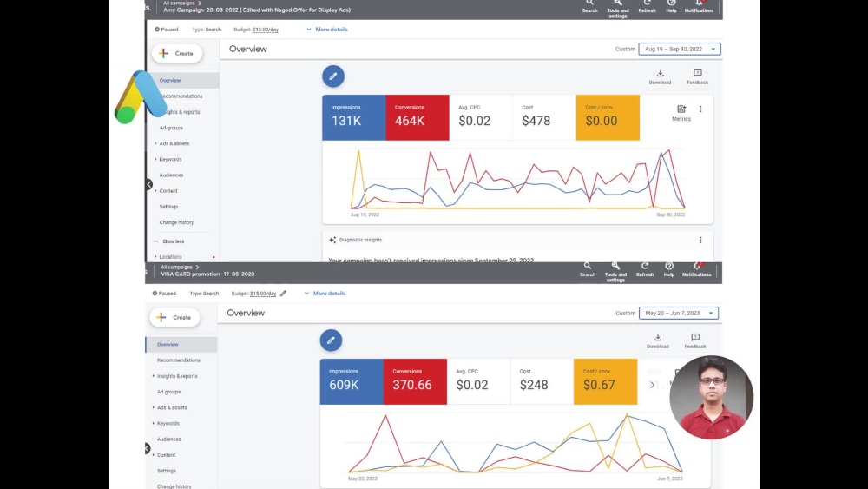Open Ad groups in the upper sidebar
Screen dimensions: 868x489
coord(171,128)
